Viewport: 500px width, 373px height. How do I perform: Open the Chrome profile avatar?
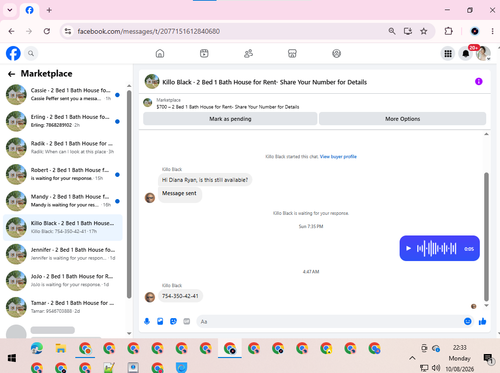click(x=475, y=31)
